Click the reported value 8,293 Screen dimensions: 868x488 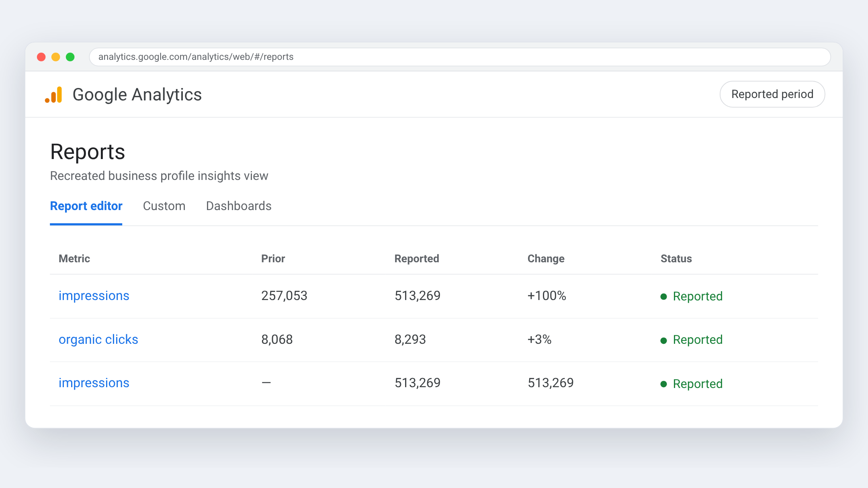(x=410, y=340)
